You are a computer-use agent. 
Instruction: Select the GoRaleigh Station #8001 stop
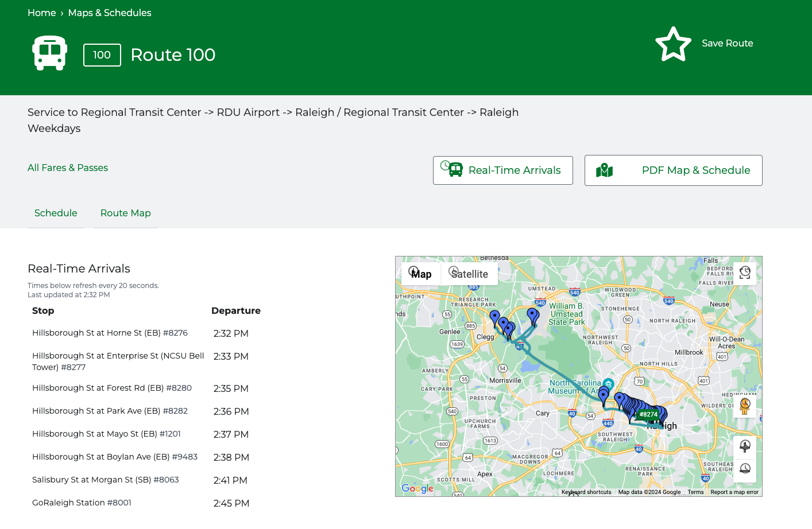(82, 503)
